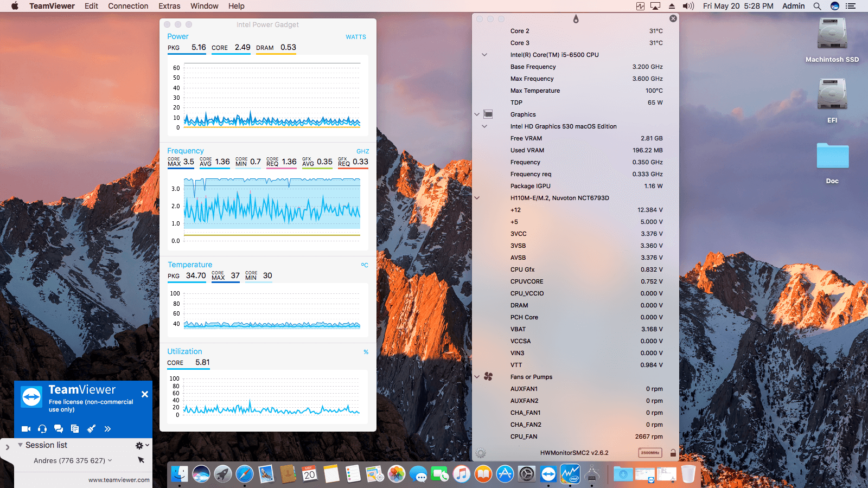868x488 pixels.
Task: Collapse the Session list triangle
Action: coord(20,445)
